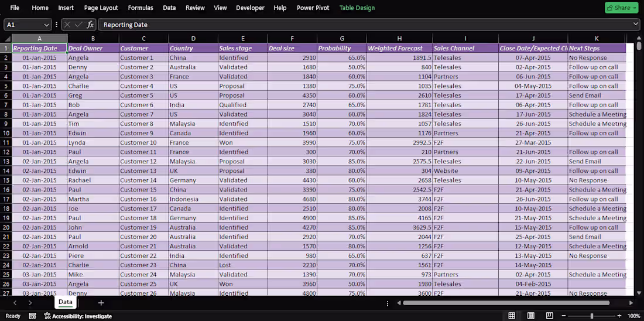Open the Name Box dropdown arrow
This screenshot has width=644, height=321.
point(46,25)
